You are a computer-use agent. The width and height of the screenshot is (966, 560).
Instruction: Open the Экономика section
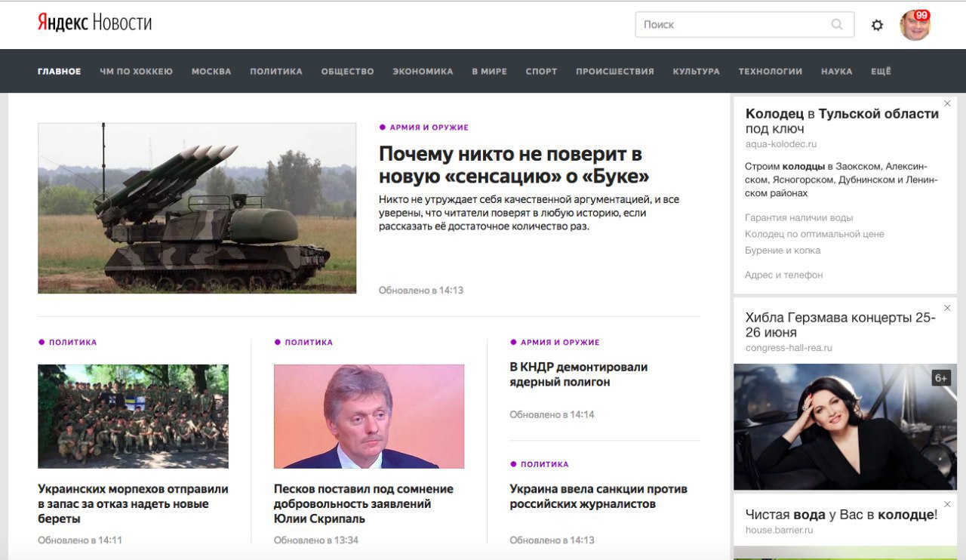pos(423,72)
